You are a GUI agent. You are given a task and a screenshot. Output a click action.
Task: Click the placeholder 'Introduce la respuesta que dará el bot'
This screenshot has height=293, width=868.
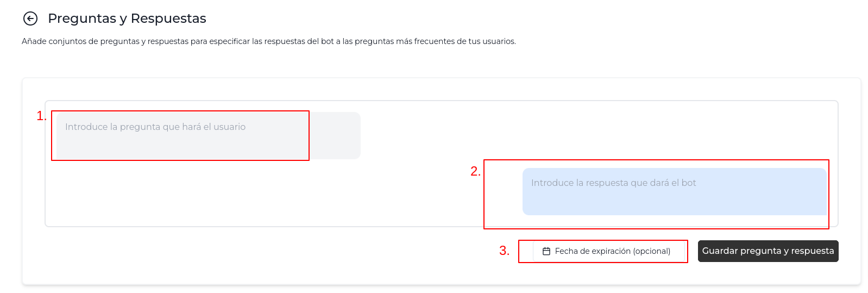tap(613, 183)
